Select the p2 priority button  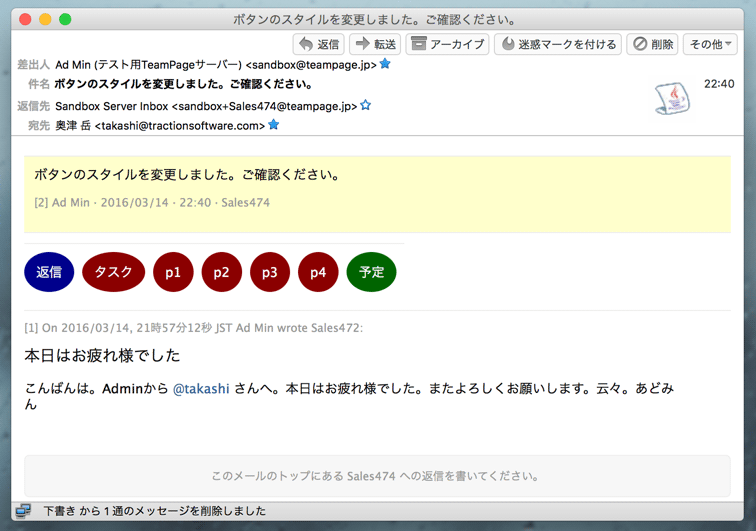(221, 272)
